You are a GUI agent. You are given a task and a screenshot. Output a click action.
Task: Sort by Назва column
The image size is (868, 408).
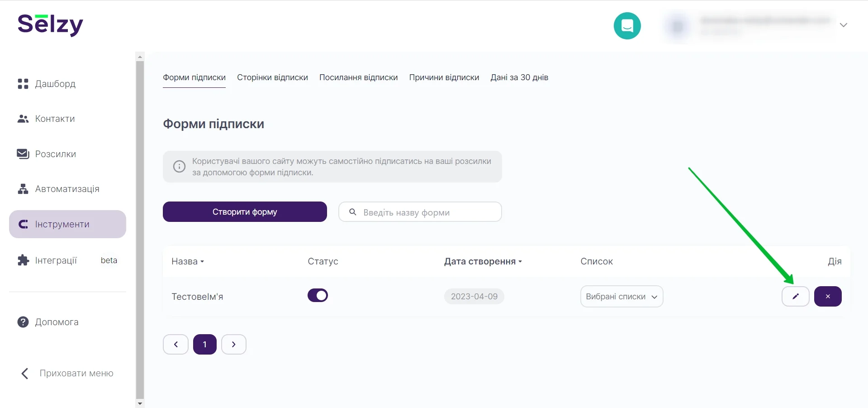pyautogui.click(x=188, y=261)
